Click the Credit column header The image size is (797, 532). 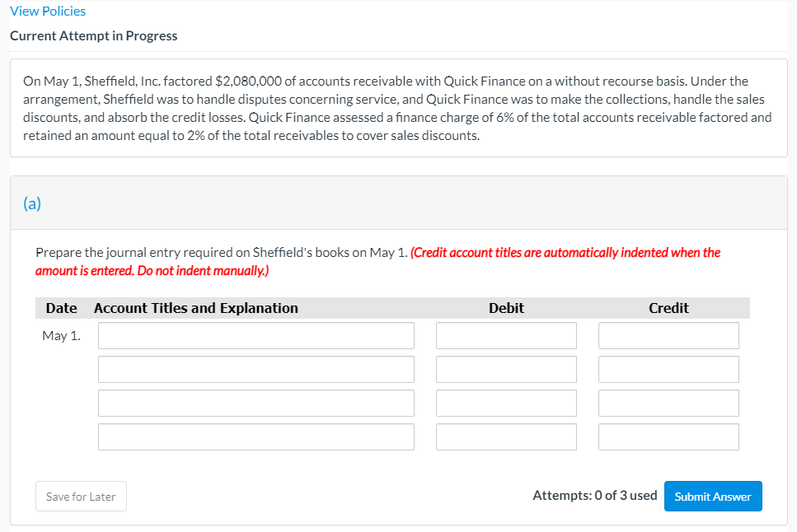668,308
